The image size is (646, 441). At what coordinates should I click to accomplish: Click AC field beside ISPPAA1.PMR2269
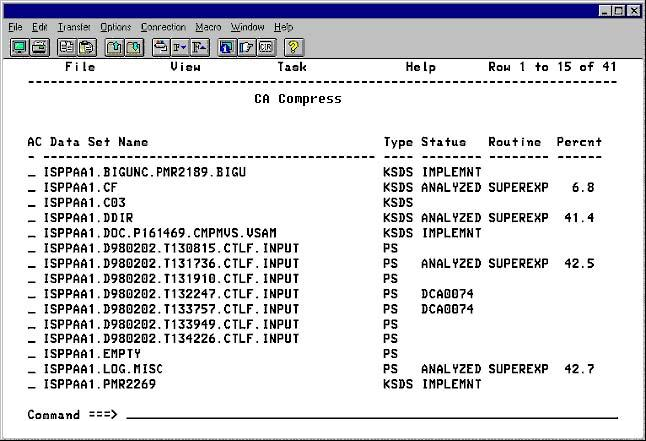click(32, 384)
